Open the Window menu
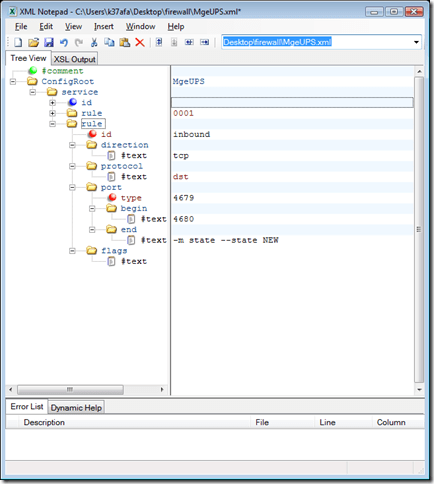The width and height of the screenshot is (434, 484). 140,26
